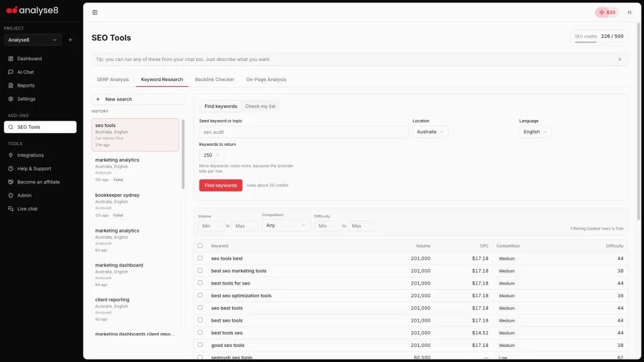Switch to Backlink Checker tab
The height and width of the screenshot is (362, 644).
click(x=214, y=80)
